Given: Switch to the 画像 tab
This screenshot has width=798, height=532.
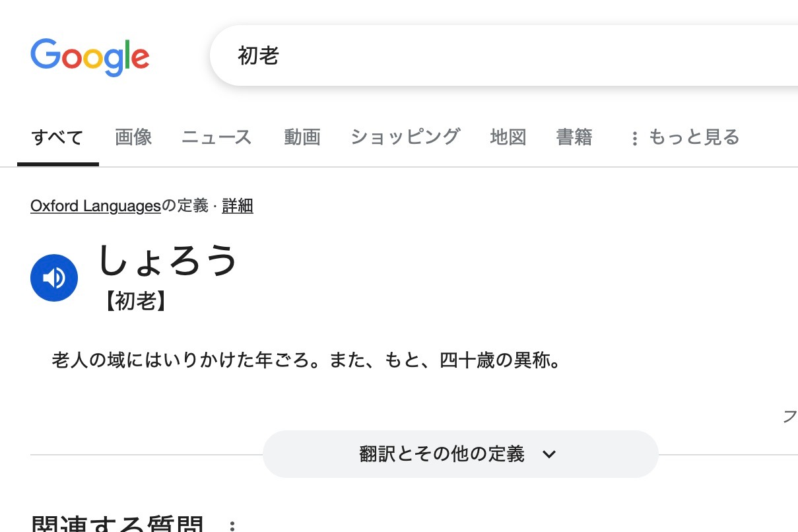Looking at the screenshot, I should [133, 137].
